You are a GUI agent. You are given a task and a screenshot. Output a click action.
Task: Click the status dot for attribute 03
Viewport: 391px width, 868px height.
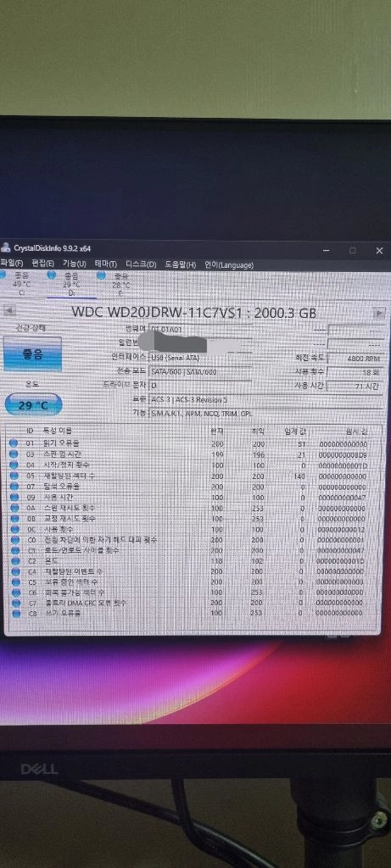(x=14, y=454)
